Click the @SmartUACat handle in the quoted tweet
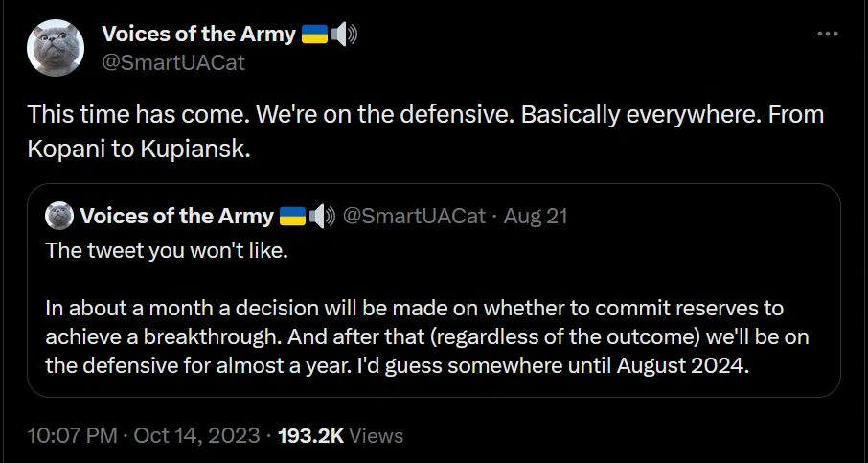Image resolution: width=868 pixels, height=463 pixels. pos(414,216)
